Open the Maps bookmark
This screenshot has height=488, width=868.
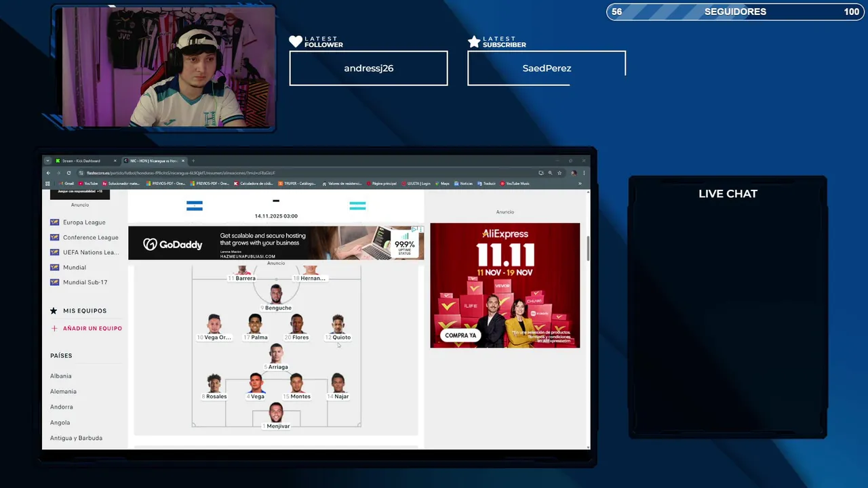[x=442, y=184]
